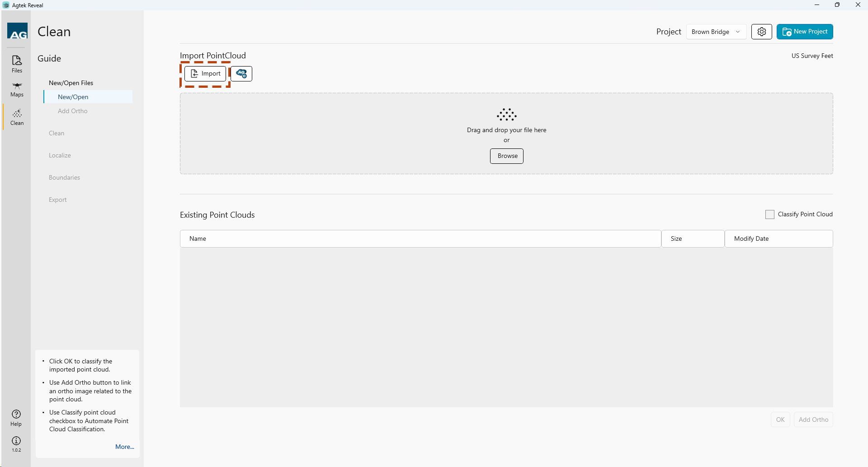
Task: Enable the Classify Point Cloud checkbox
Action: tap(770, 214)
